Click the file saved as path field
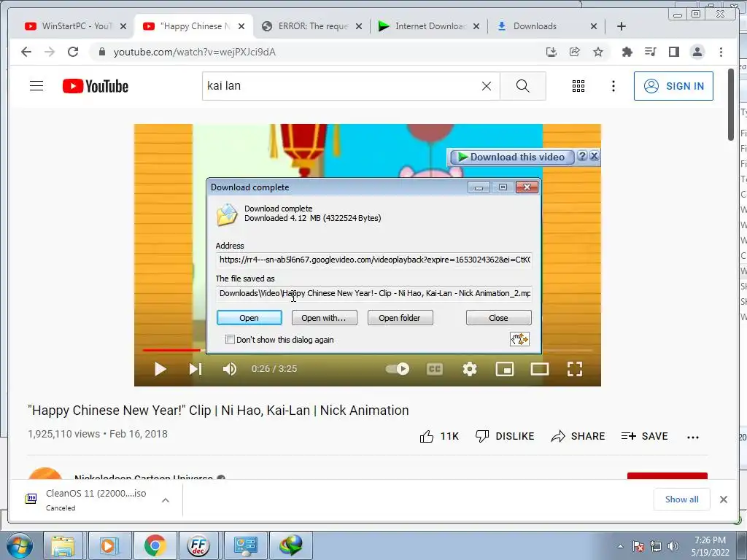 [x=374, y=293]
